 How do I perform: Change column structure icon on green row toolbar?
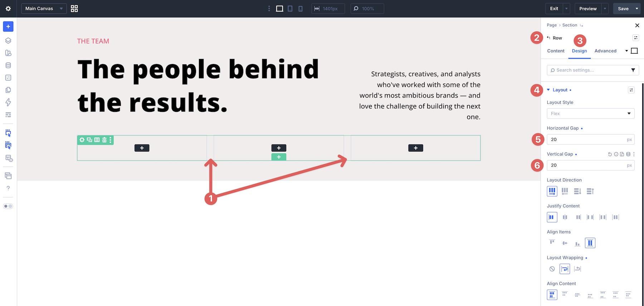97,140
